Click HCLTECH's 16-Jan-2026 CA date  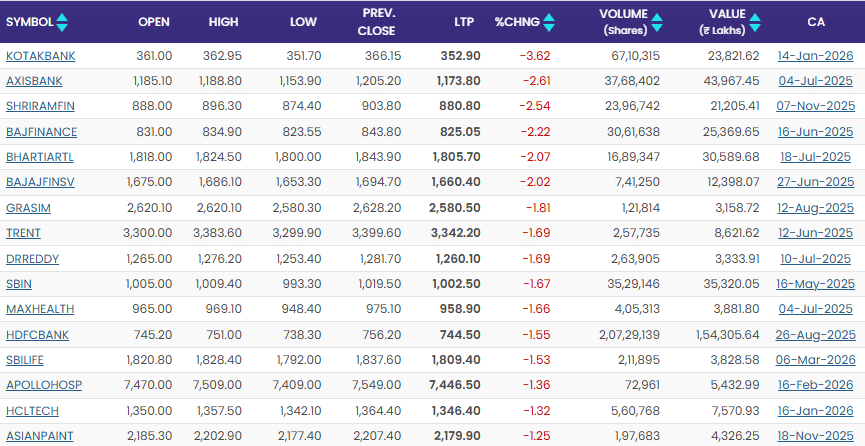[815, 410]
